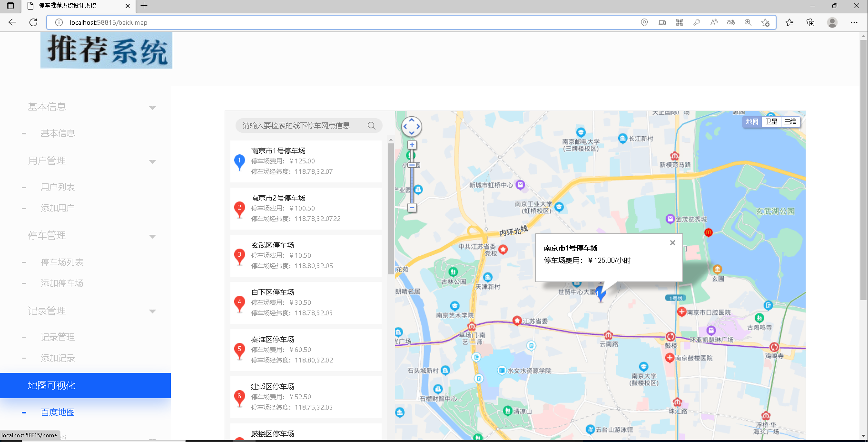Open a new browser tab
This screenshot has height=442, width=868.
144,6
